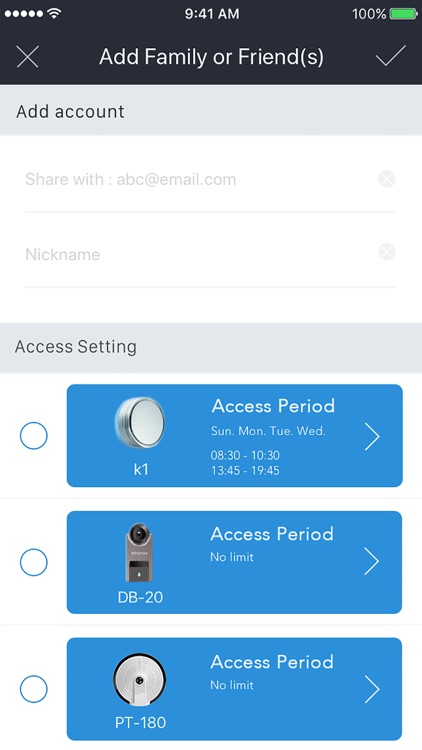This screenshot has height=750, width=422.
Task: Open k1 access period chevron
Action: [372, 436]
